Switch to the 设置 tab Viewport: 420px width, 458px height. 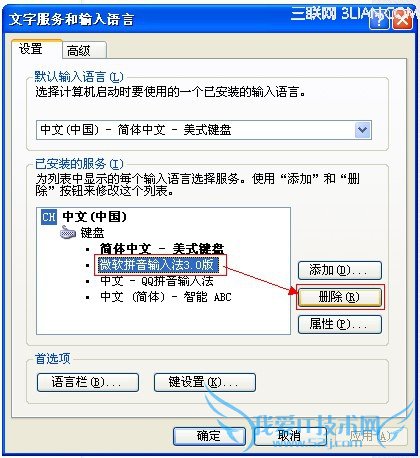(31, 49)
